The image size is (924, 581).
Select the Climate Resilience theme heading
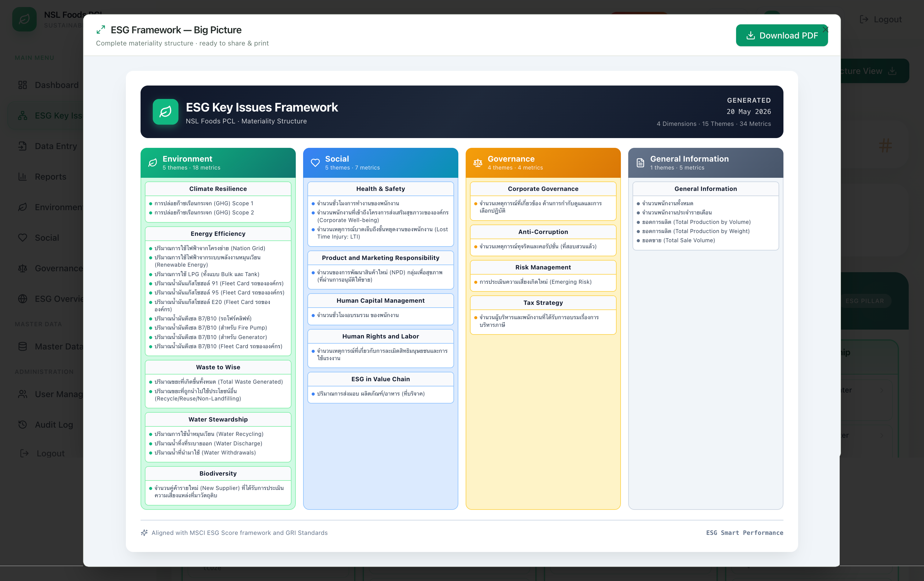coord(218,189)
